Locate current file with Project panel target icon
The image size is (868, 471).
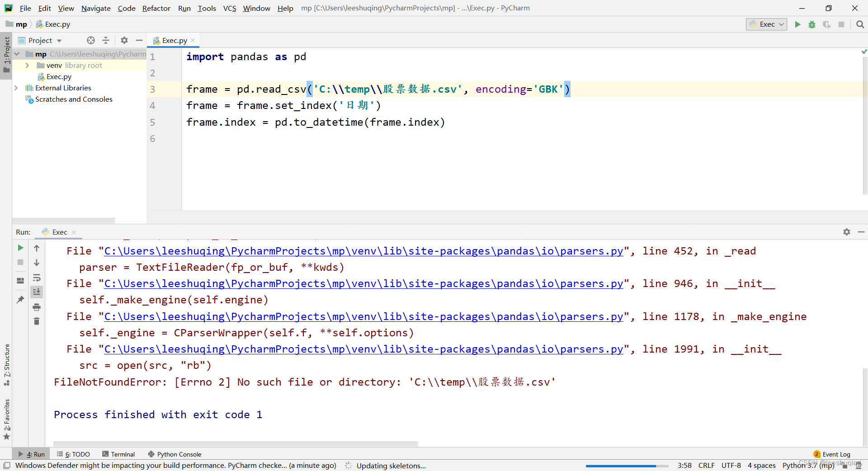[91, 40]
